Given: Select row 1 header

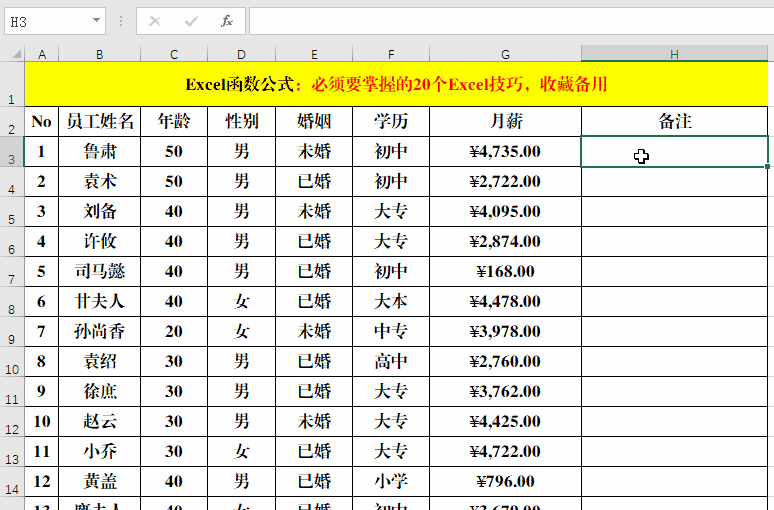Looking at the screenshot, I should tap(12, 84).
